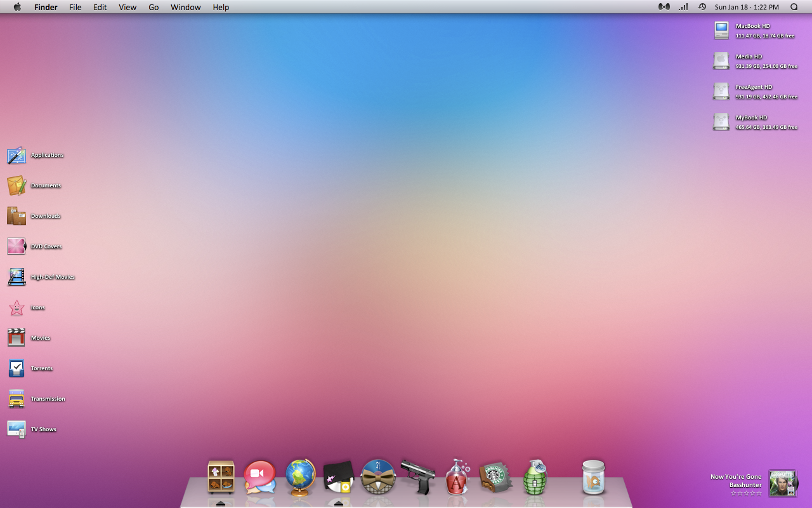Click the Basshunter album art thumbnail

click(x=782, y=484)
